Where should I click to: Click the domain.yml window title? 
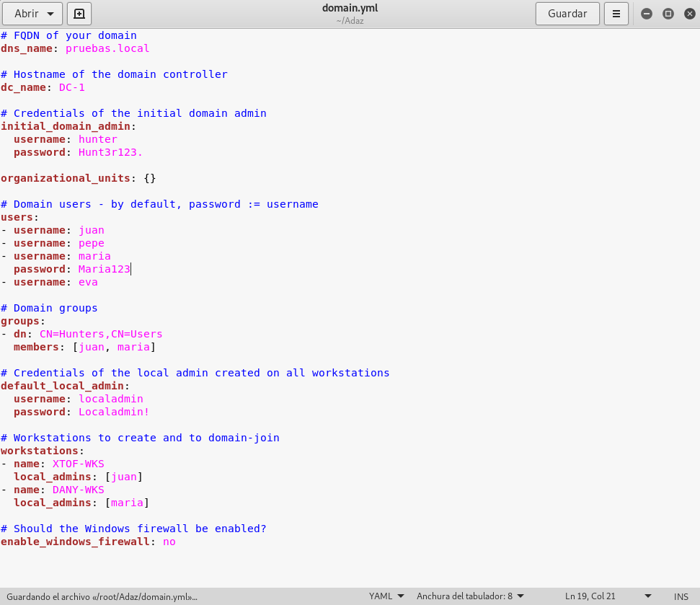[350, 9]
